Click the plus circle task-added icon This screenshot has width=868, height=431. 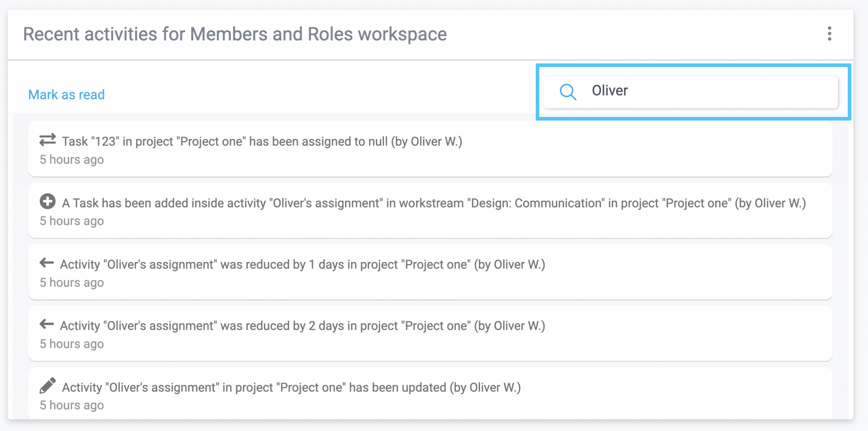tap(47, 201)
